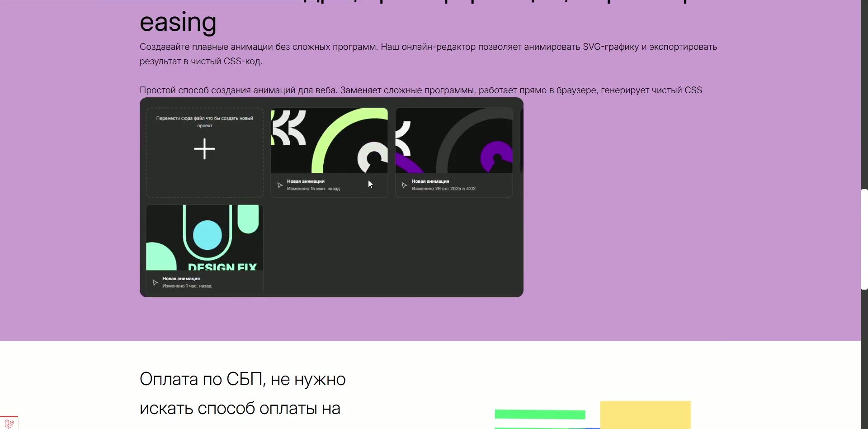Click the cursor icon beside 'Изменено 26 окт 2025 в 4:02'
Viewport: 868px width, 429px height.
click(x=404, y=185)
